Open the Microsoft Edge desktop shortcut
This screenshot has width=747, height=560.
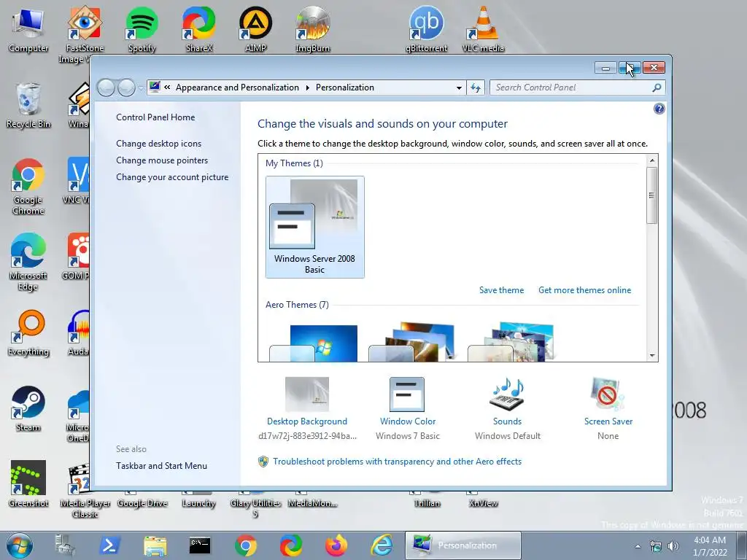pyautogui.click(x=28, y=262)
